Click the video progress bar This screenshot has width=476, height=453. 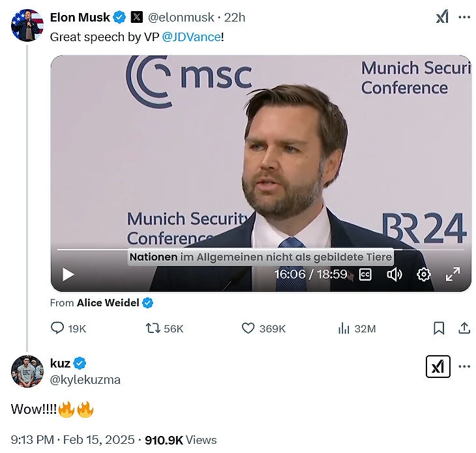coord(261,249)
